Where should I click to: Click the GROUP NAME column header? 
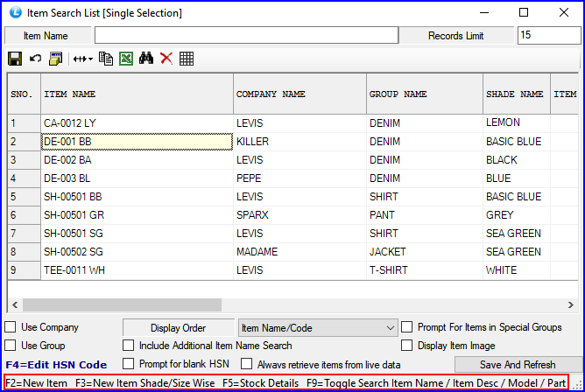point(425,94)
